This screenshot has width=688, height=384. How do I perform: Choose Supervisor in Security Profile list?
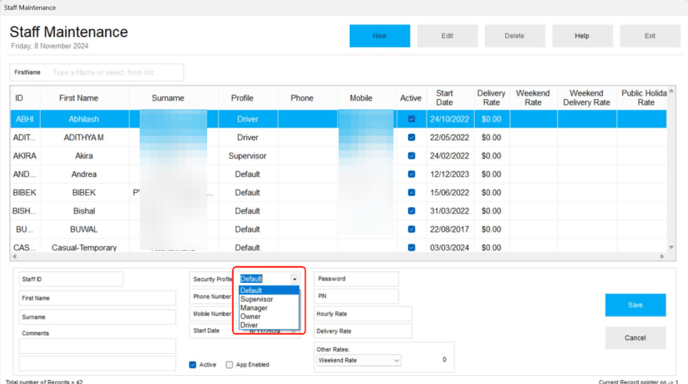coord(269,299)
